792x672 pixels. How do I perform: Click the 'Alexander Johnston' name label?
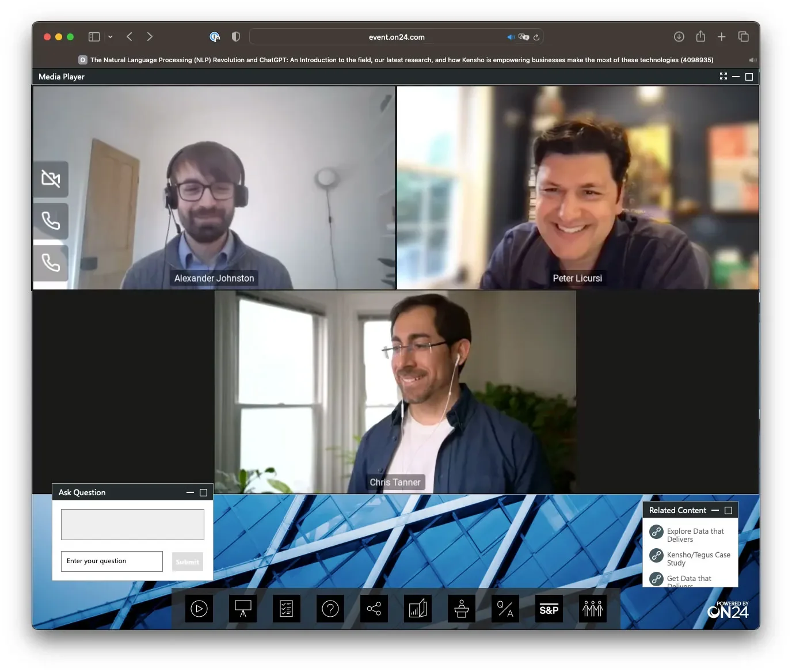pyautogui.click(x=214, y=278)
